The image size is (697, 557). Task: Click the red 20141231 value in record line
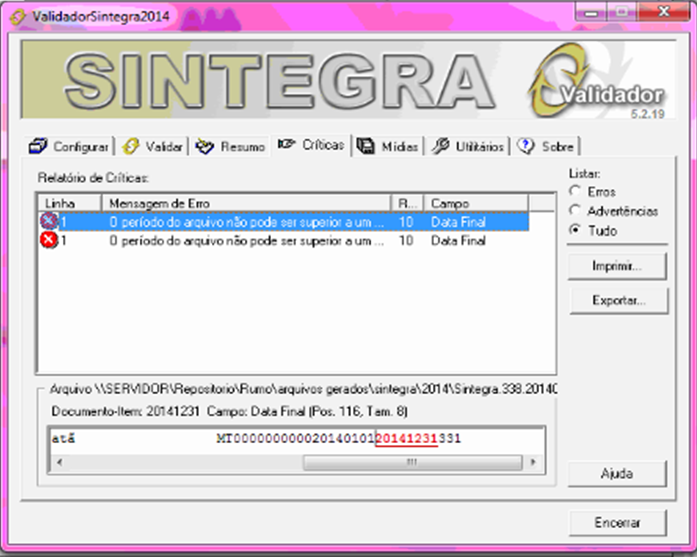[x=407, y=439]
